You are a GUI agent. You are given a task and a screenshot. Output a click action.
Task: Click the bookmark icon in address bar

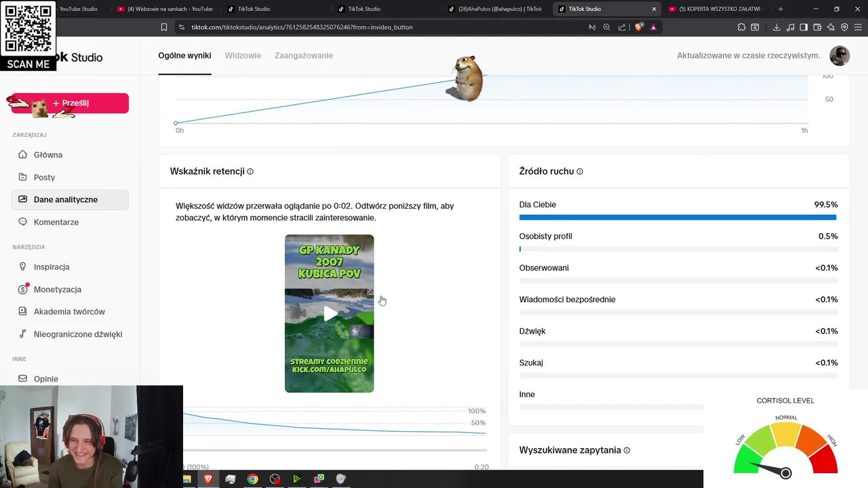click(164, 27)
